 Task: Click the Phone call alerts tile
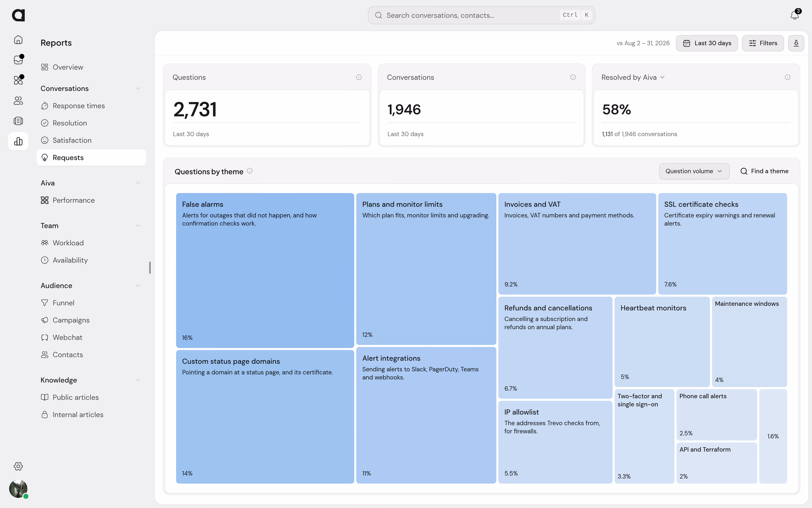(717, 415)
